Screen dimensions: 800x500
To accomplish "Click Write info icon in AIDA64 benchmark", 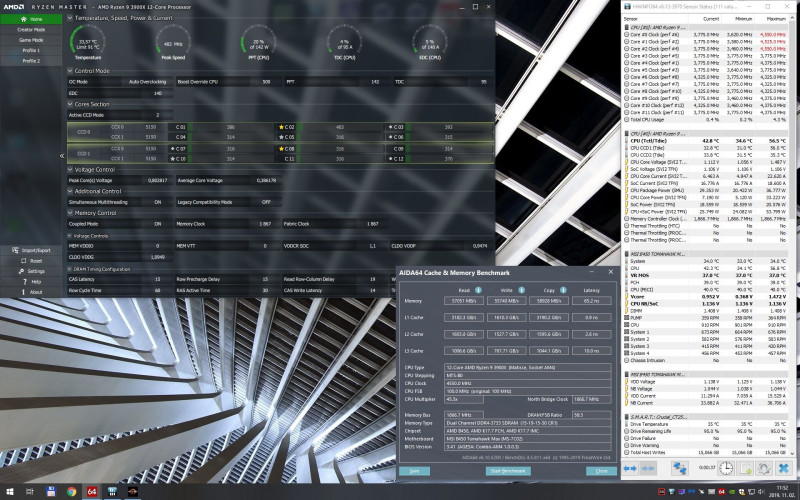I will pyautogui.click(x=521, y=290).
